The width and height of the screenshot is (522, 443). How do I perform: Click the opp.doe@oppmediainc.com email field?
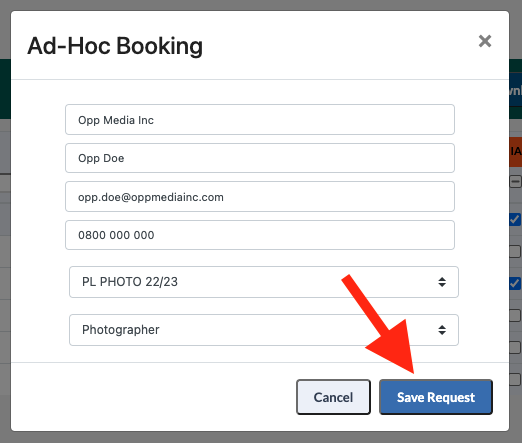(x=260, y=197)
